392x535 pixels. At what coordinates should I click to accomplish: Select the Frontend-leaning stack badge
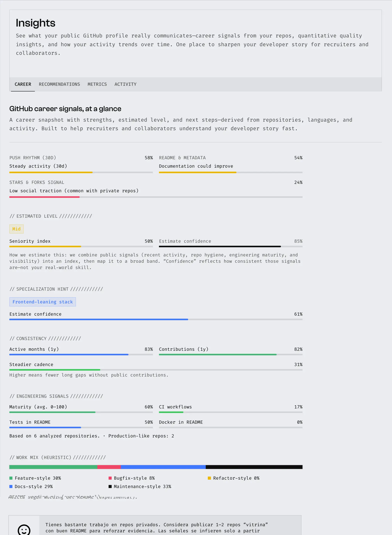point(43,302)
